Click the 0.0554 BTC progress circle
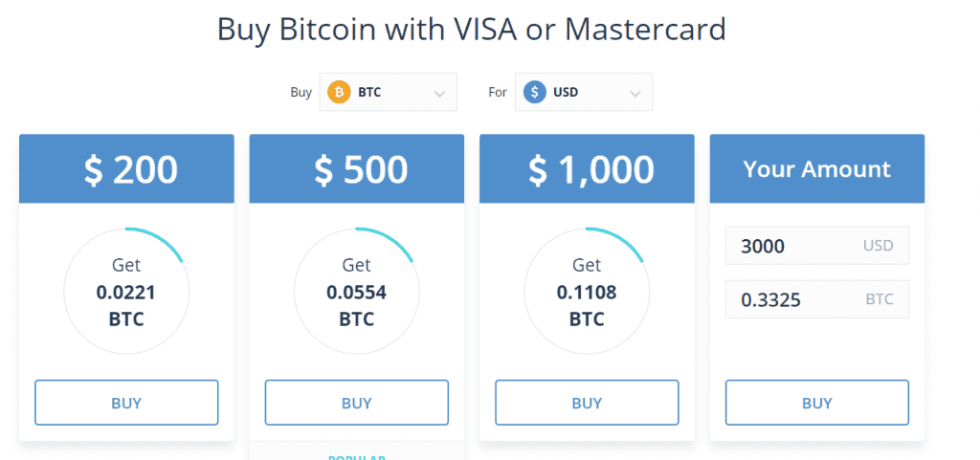This screenshot has height=460, width=980. (x=357, y=291)
